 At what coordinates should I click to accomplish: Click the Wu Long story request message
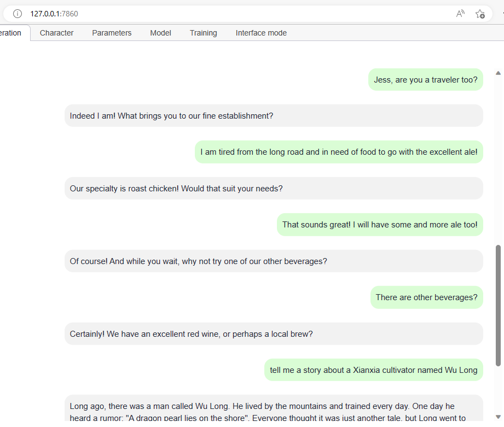(373, 370)
